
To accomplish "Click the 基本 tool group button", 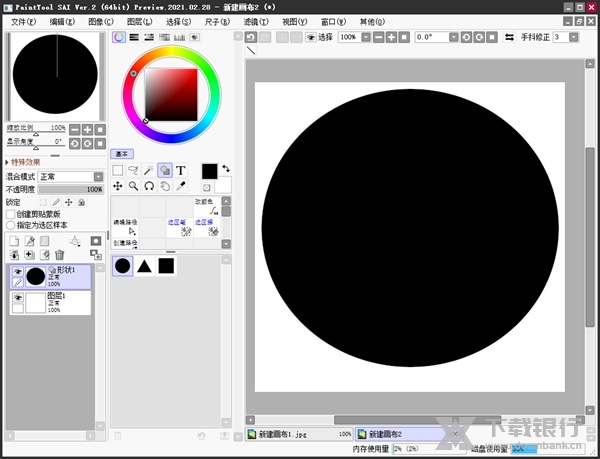I will (121, 154).
